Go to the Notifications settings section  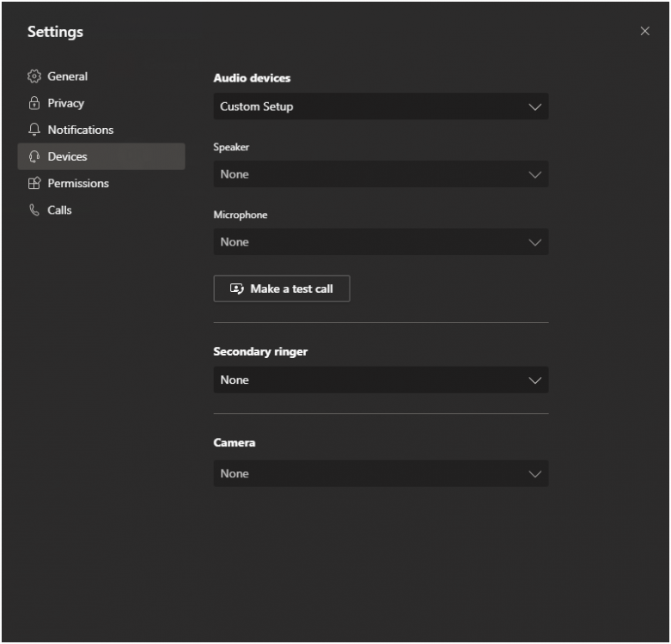[81, 130]
